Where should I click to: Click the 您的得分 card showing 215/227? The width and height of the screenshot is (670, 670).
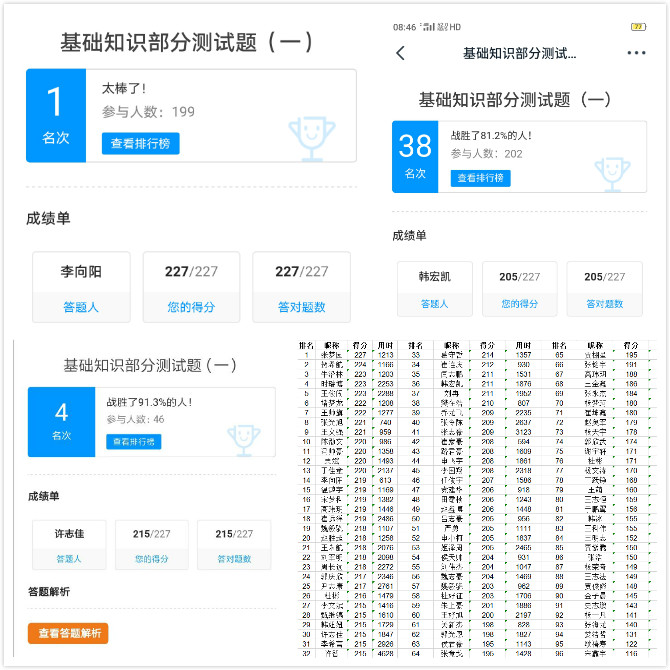tap(151, 545)
